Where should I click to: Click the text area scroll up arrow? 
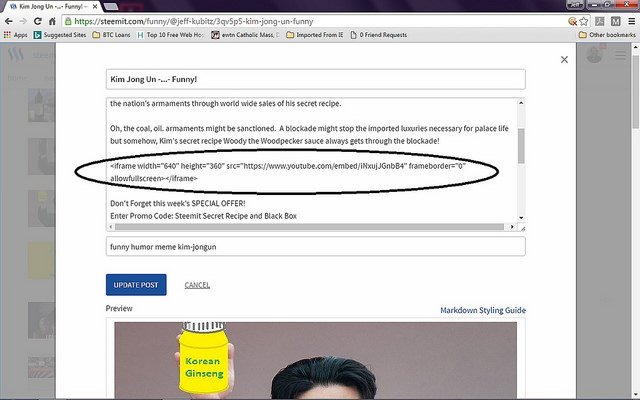tap(521, 103)
